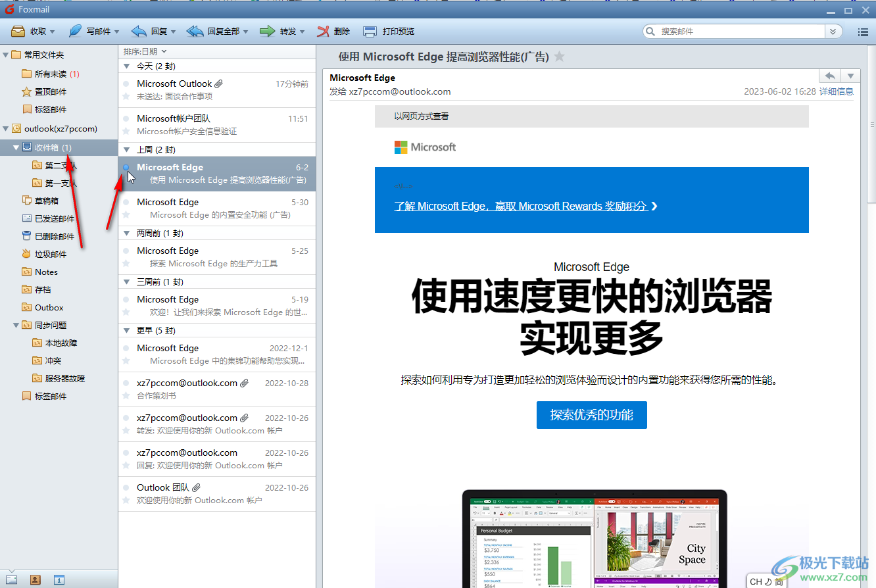Open the 置顶邮件 pinned folder
The width and height of the screenshot is (876, 588).
[x=44, y=91]
